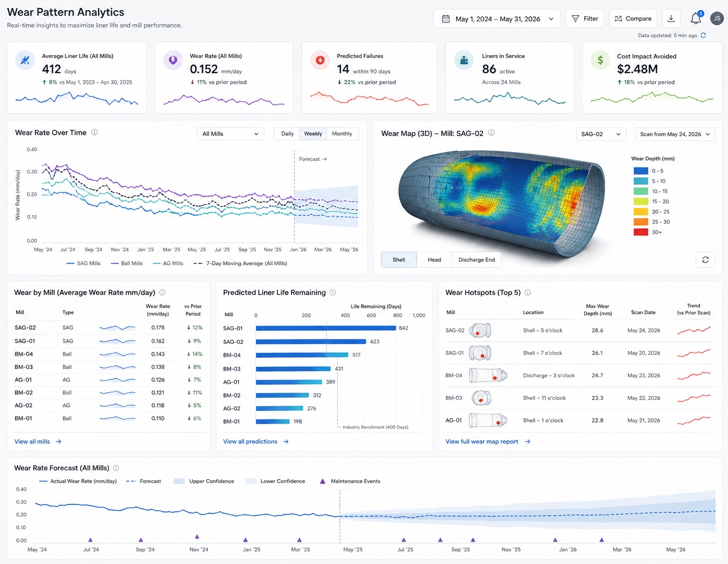The image size is (728, 564).
Task: Toggle Actual Wear Rate legend in forecast chart
Action: (78, 481)
